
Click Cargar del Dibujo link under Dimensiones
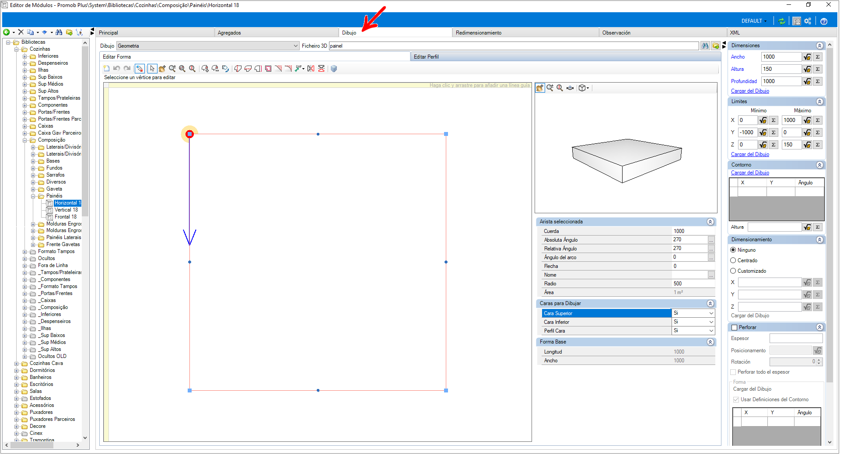[750, 91]
